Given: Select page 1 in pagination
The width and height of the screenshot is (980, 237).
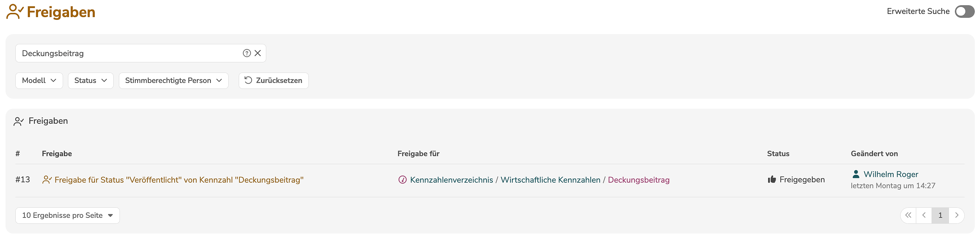Looking at the screenshot, I should 940,215.
